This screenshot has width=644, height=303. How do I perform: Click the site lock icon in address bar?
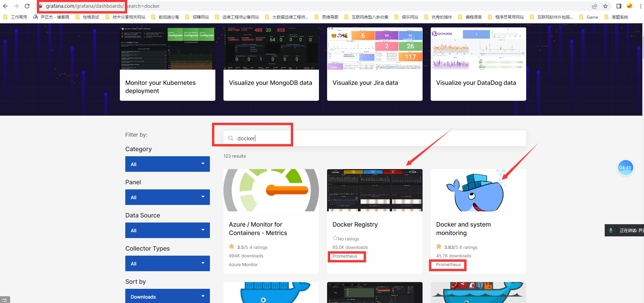pyautogui.click(x=41, y=6)
